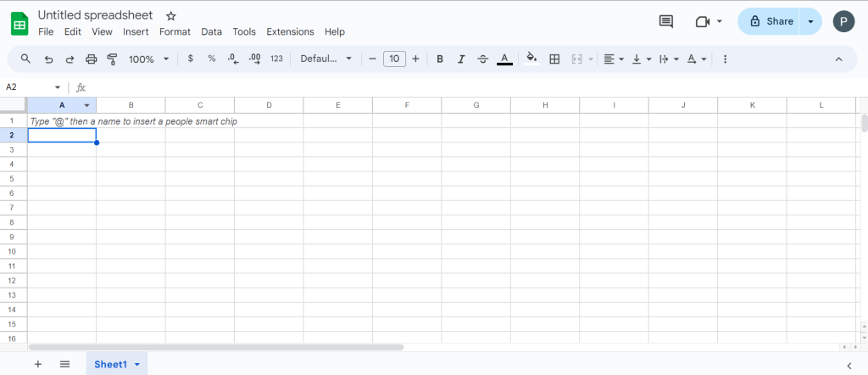Screen dimensions: 868x375
Task: Toggle Strikethrough formatting
Action: click(482, 59)
